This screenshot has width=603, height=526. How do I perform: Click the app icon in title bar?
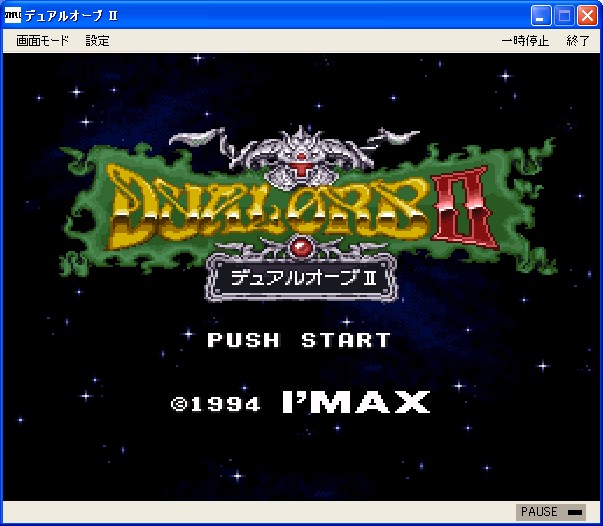coord(13,16)
